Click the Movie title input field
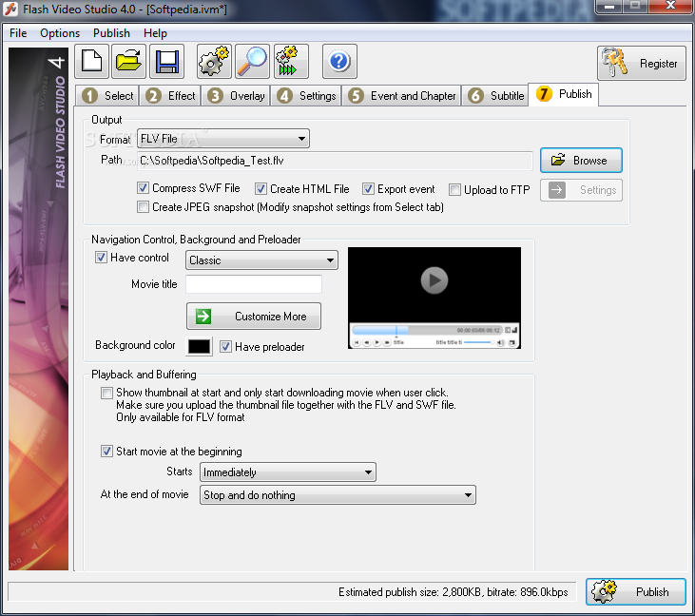Screen dimensions: 695x616 (254, 284)
